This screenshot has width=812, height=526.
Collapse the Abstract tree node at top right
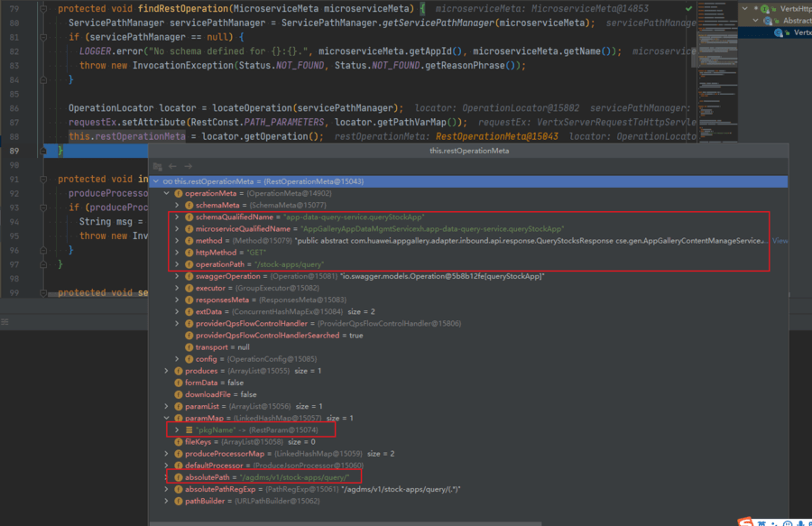(x=755, y=21)
